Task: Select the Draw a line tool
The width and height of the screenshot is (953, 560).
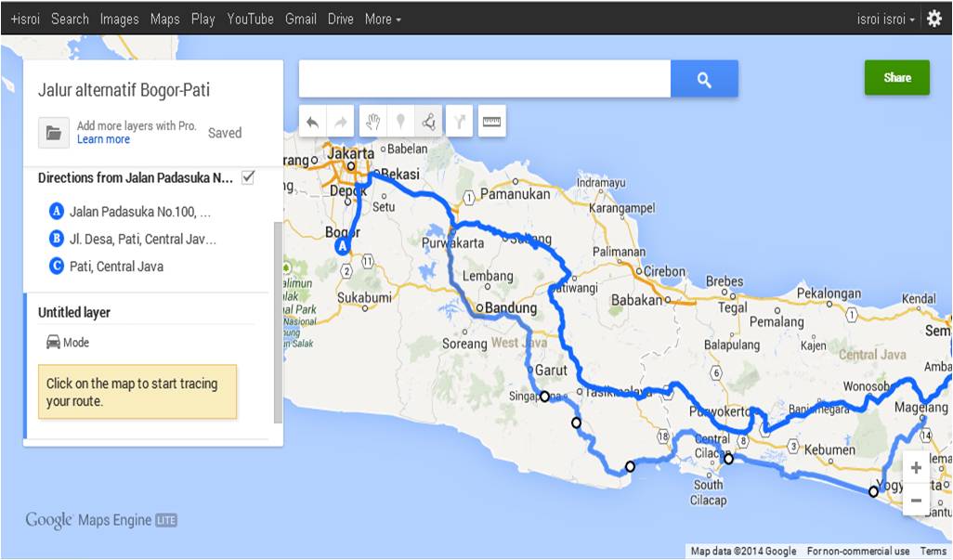Action: (428, 122)
